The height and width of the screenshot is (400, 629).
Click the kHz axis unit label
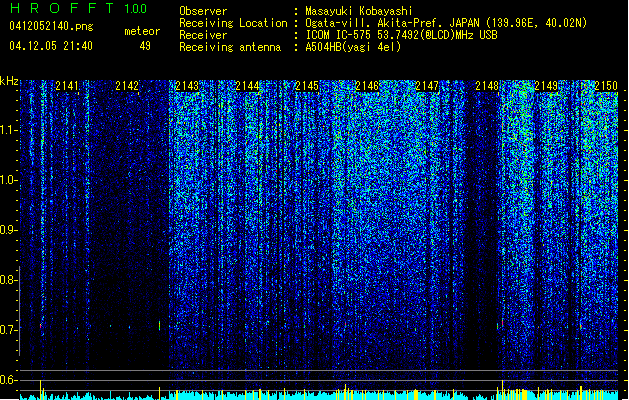(9, 81)
